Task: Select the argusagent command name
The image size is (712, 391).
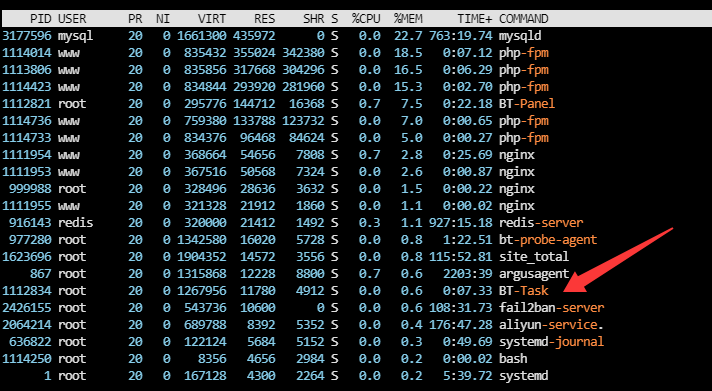Action: pos(534,274)
